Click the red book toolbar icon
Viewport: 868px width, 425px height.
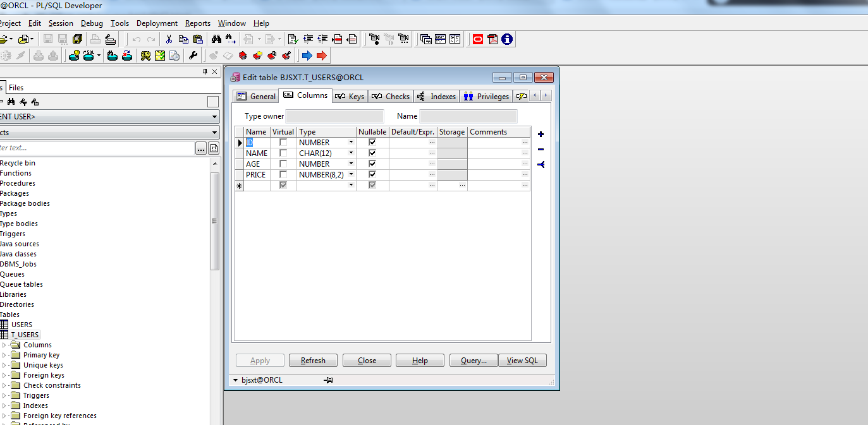[x=243, y=56]
